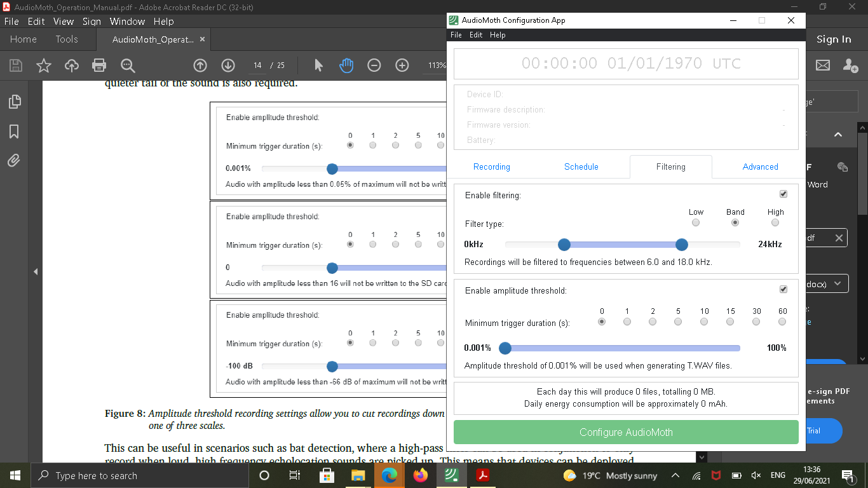Open the AudioMoth Edit menu
868x488 pixels.
coord(476,35)
